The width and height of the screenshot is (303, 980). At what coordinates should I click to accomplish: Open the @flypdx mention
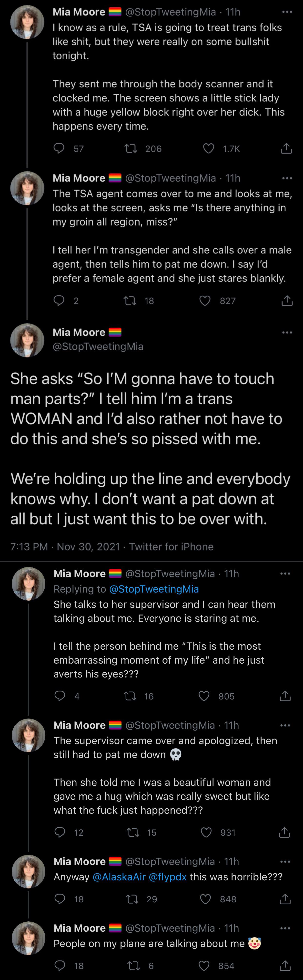[x=168, y=877]
